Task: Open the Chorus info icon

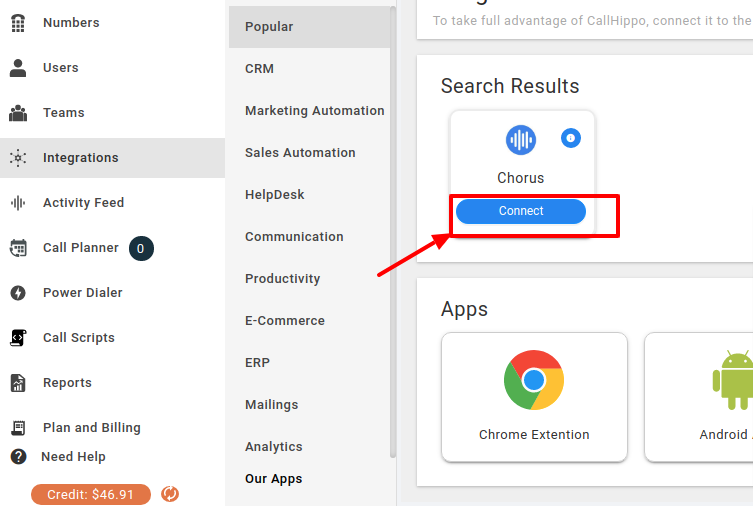Action: click(x=571, y=138)
